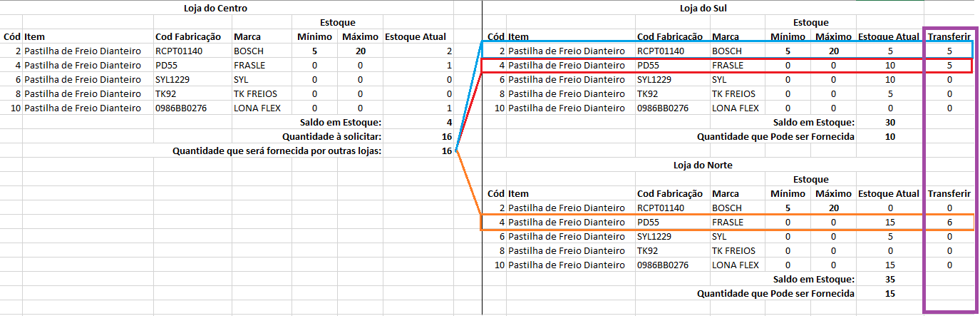The height and width of the screenshot is (316, 980).
Task: Select 'Estoque Atual' header in Loja do Centro
Action: point(416,36)
